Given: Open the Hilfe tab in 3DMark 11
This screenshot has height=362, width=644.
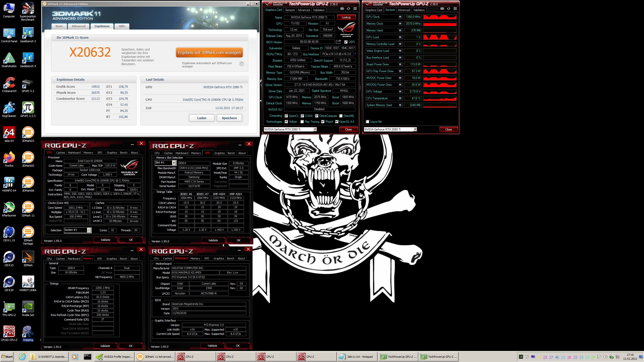Looking at the screenshot, I should [122, 26].
